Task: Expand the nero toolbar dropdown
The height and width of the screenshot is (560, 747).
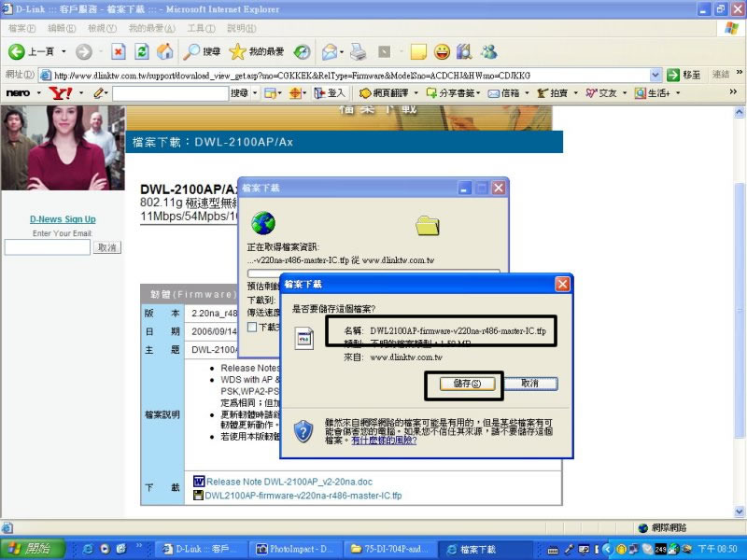Action: (x=39, y=92)
